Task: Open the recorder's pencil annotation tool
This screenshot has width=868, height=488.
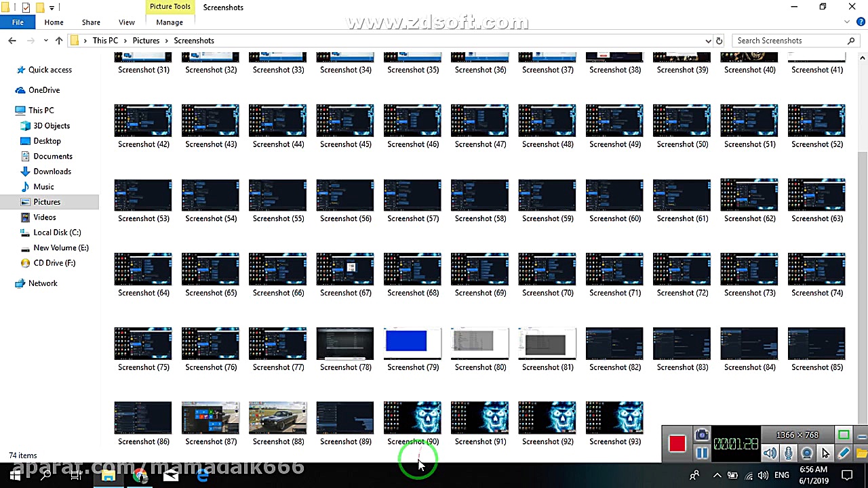Action: (844, 453)
